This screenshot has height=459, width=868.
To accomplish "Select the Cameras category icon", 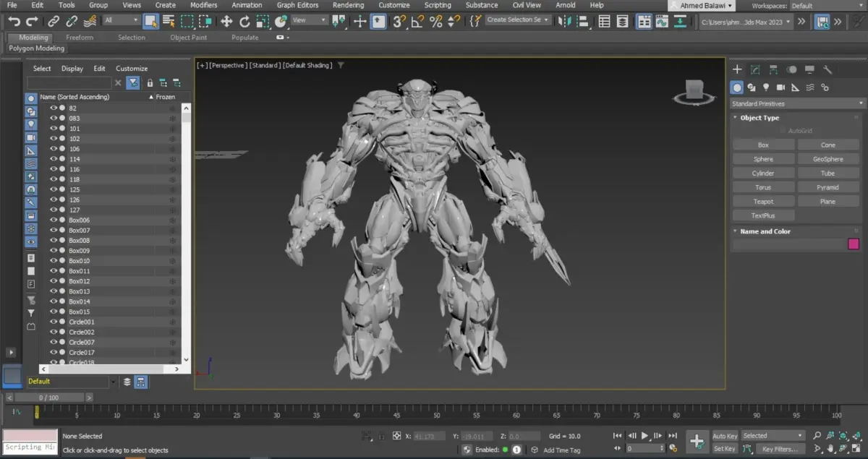I will coord(780,87).
